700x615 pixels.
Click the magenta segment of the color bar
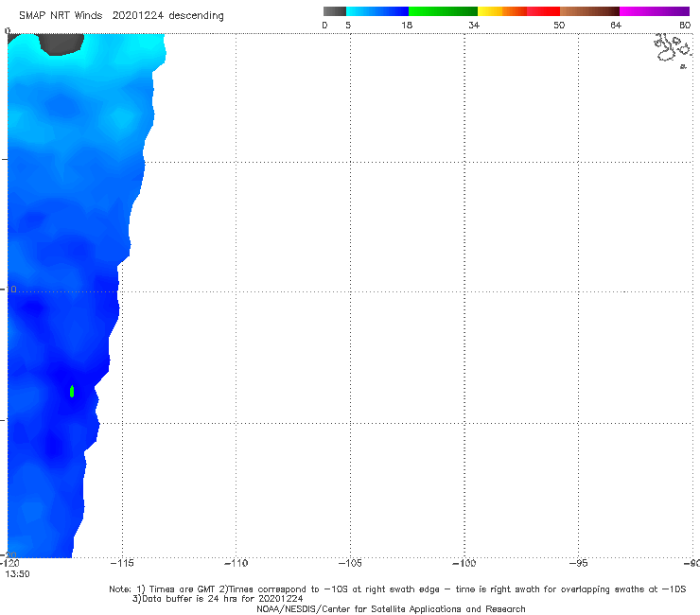(655, 11)
